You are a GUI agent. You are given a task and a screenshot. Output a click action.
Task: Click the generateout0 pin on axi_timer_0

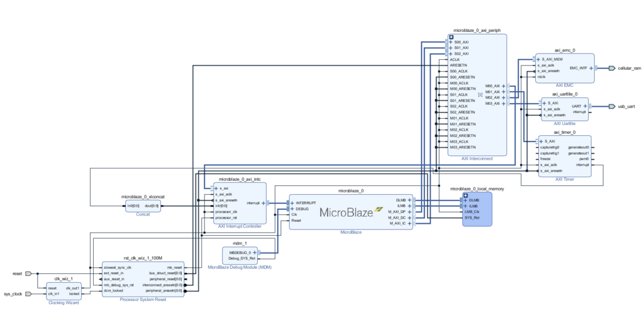point(579,147)
